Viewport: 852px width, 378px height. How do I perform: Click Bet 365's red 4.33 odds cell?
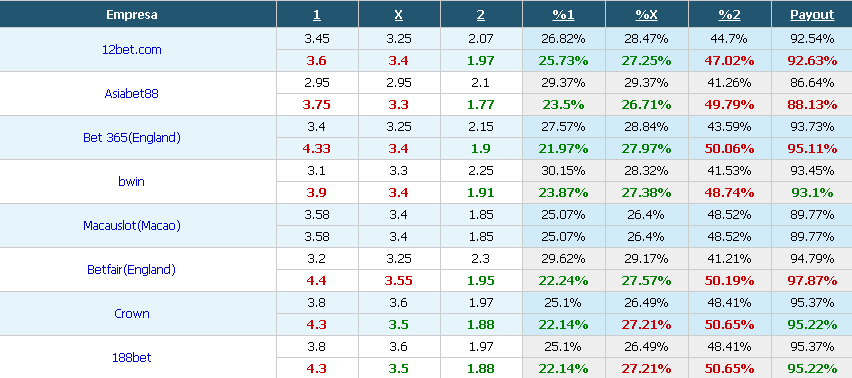pos(318,149)
